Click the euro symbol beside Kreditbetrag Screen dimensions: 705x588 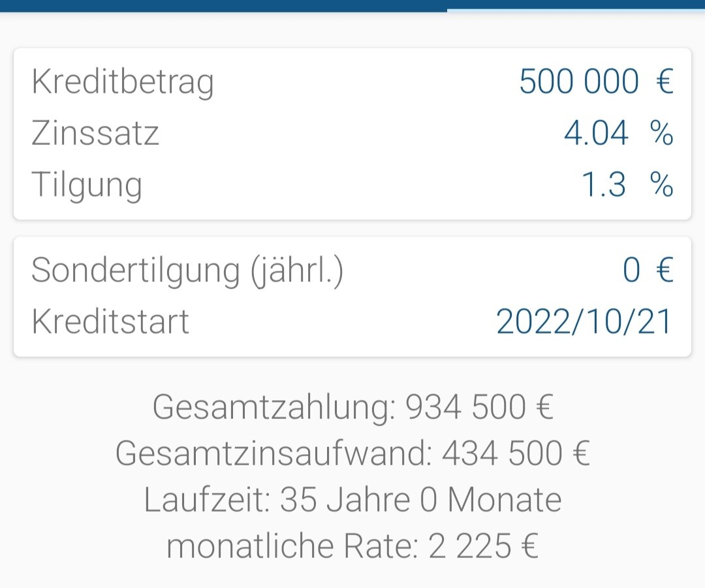coord(664,82)
